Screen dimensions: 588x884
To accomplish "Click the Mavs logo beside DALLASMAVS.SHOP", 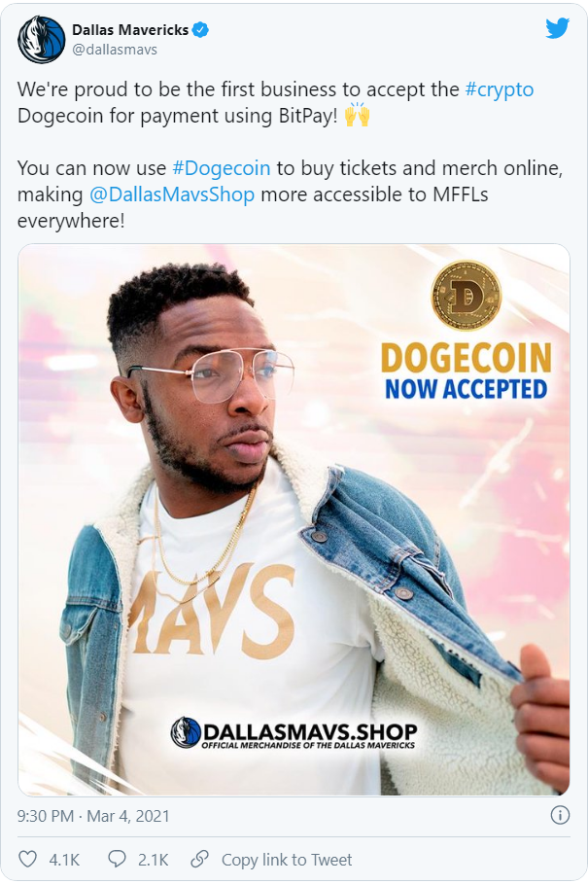I will [186, 732].
